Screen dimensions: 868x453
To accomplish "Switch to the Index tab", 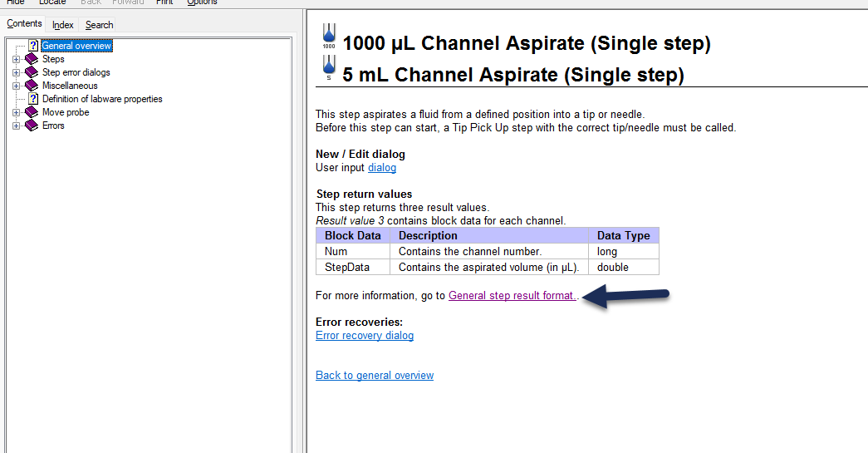I will click(x=63, y=25).
